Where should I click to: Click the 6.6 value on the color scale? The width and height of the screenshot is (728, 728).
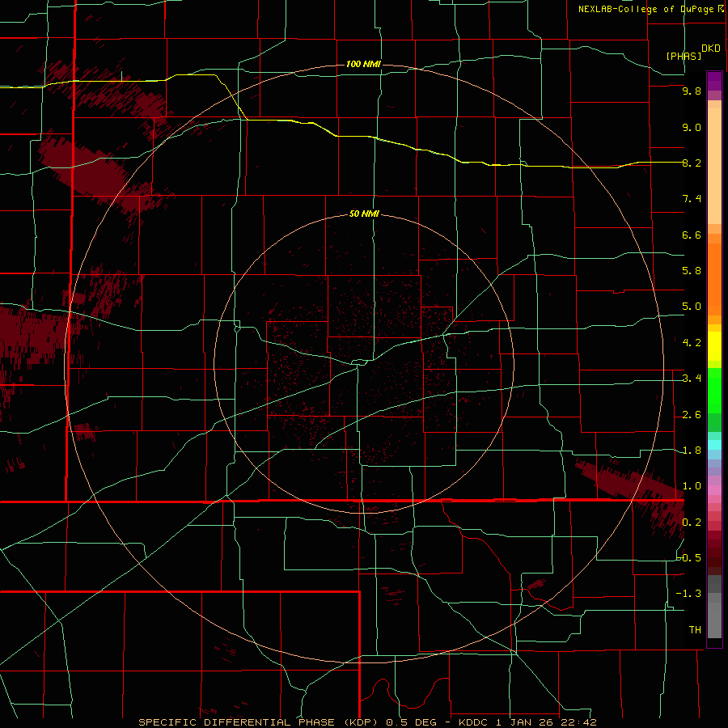(692, 235)
